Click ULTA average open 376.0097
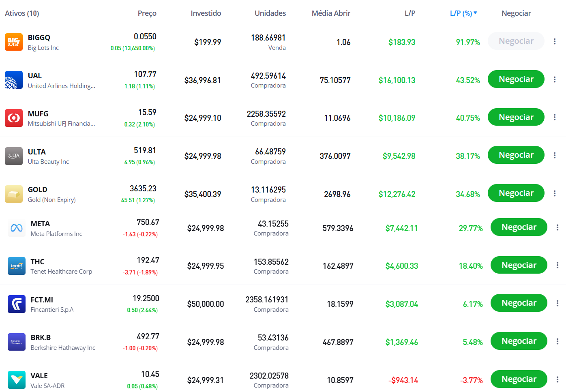 335,156
